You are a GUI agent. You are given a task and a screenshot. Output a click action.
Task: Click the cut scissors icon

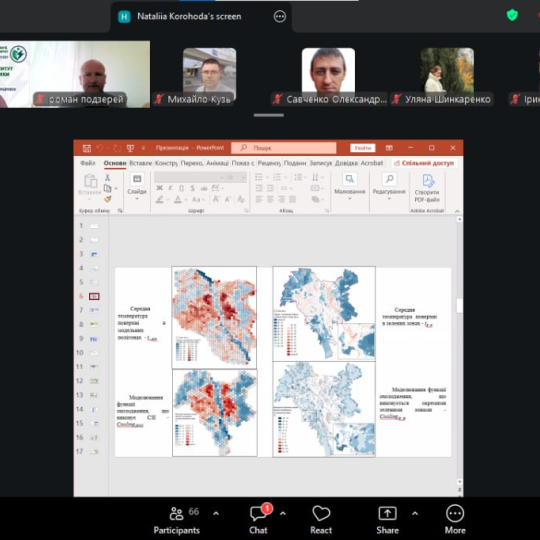tap(107, 177)
